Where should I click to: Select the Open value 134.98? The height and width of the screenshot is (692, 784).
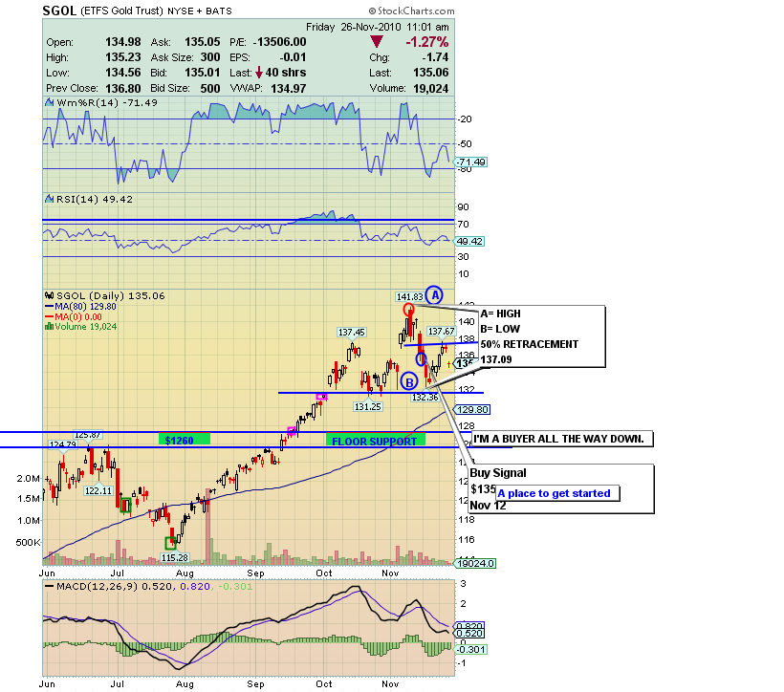click(x=123, y=42)
